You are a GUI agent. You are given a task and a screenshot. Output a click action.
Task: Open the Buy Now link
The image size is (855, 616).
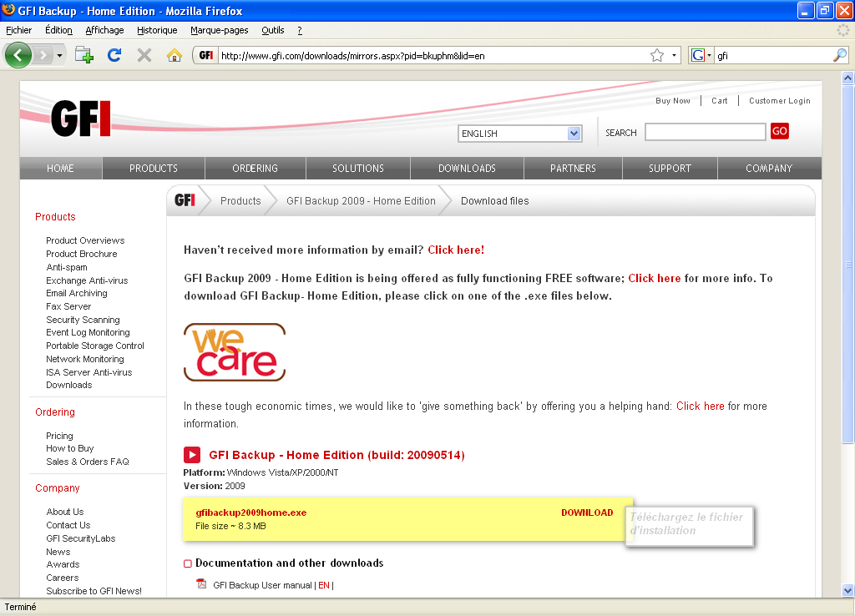click(x=673, y=101)
